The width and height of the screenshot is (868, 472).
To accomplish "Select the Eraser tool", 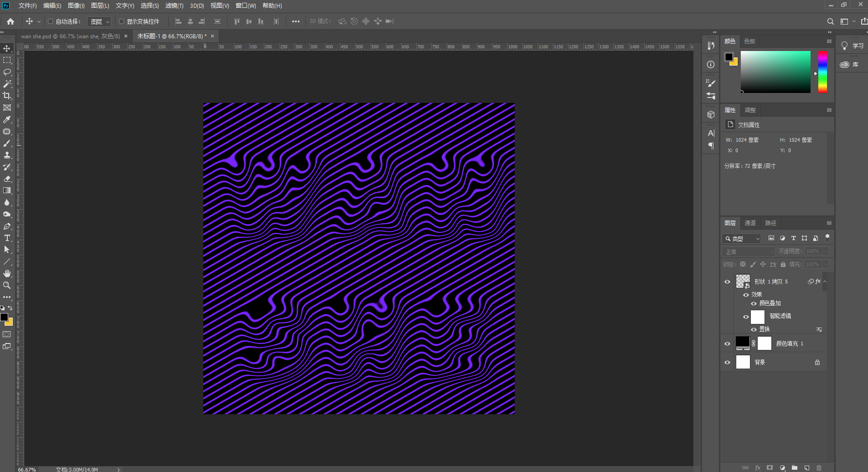I will (7, 179).
